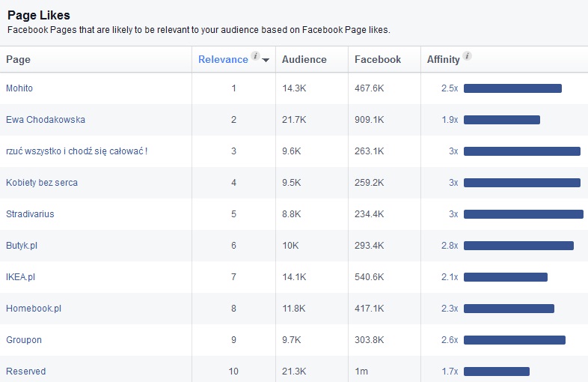Viewport: 588px width, 382px height.
Task: Open the Mohito page link
Action: (x=19, y=88)
